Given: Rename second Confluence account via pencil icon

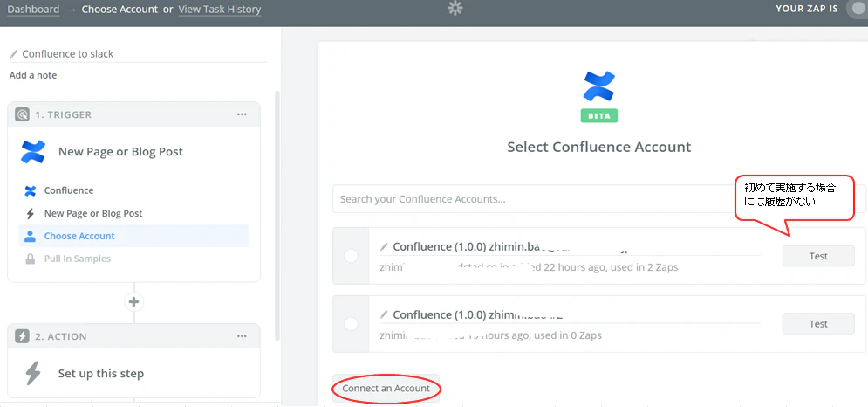Looking at the screenshot, I should (x=384, y=314).
